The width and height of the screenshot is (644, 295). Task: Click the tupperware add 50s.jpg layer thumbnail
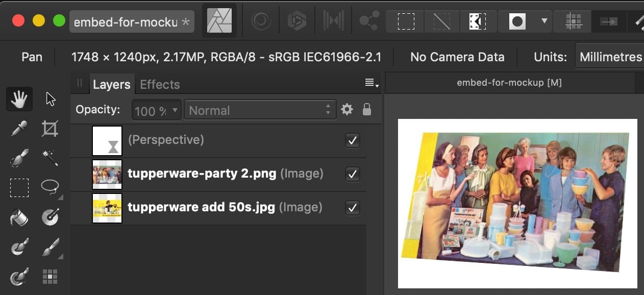(107, 208)
